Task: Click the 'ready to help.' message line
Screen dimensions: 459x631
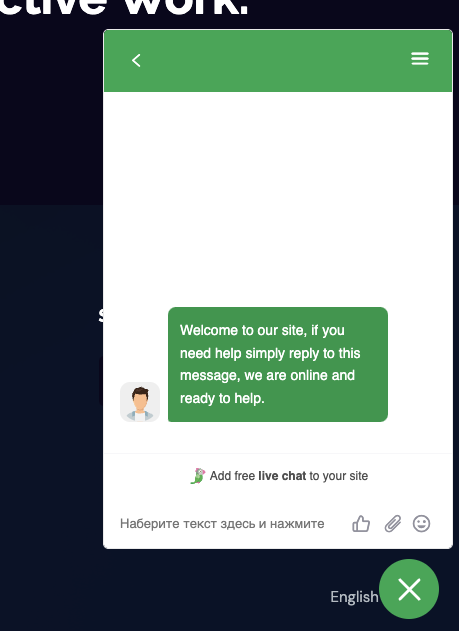Action: coord(222,398)
